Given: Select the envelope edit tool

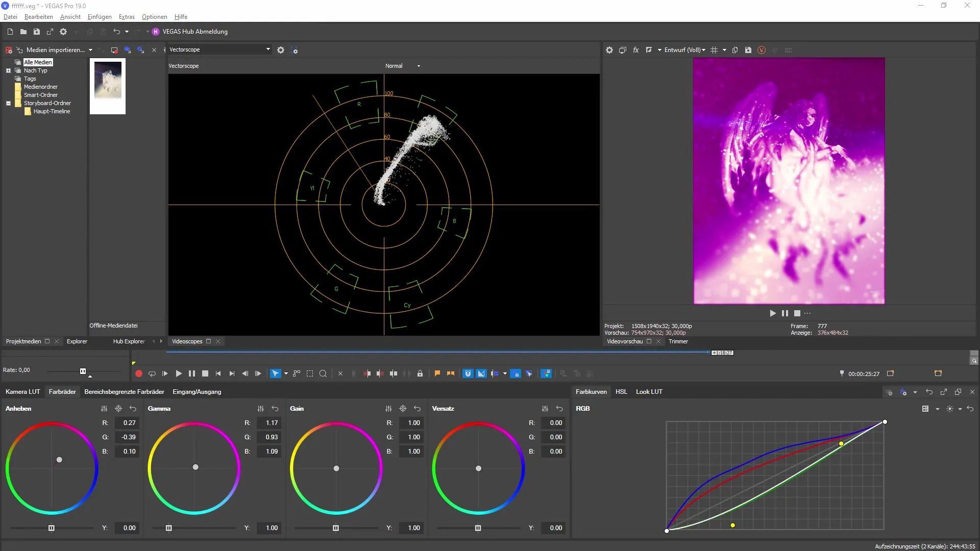Looking at the screenshot, I should coord(297,374).
